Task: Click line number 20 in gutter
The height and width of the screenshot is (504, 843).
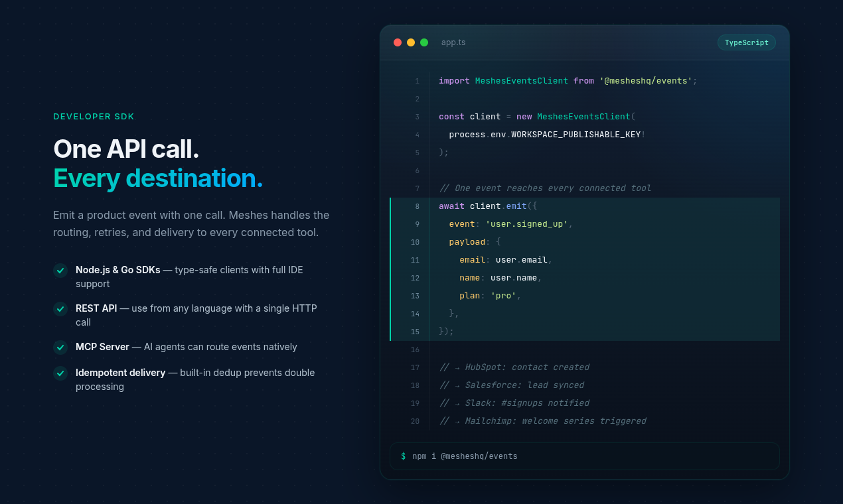Action: point(416,421)
